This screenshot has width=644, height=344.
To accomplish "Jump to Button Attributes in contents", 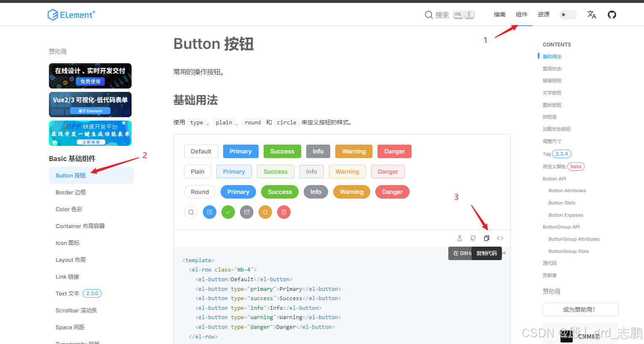I will 567,191.
